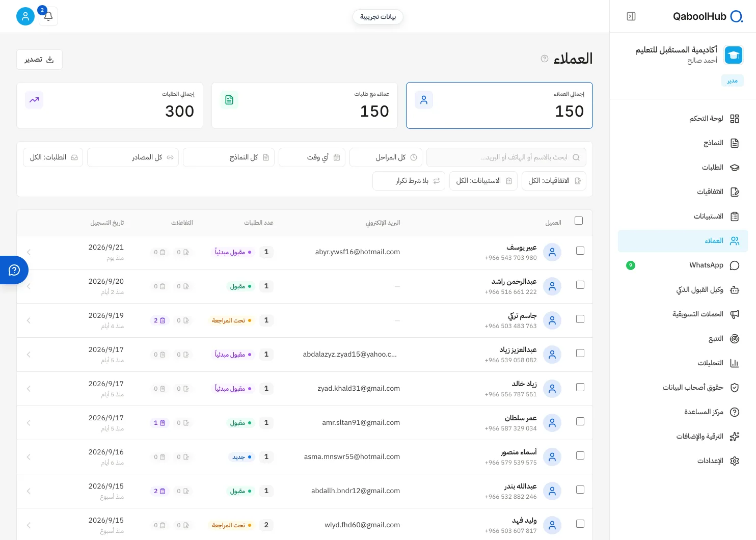The height and width of the screenshot is (540, 756).
Task: Click the عملاء مع طلبات document icon
Action: (x=229, y=100)
